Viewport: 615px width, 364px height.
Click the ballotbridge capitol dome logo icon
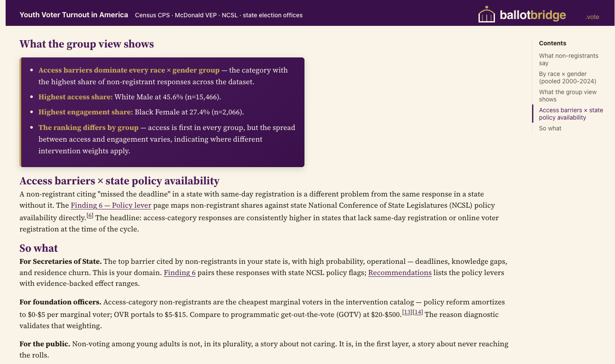point(486,14)
